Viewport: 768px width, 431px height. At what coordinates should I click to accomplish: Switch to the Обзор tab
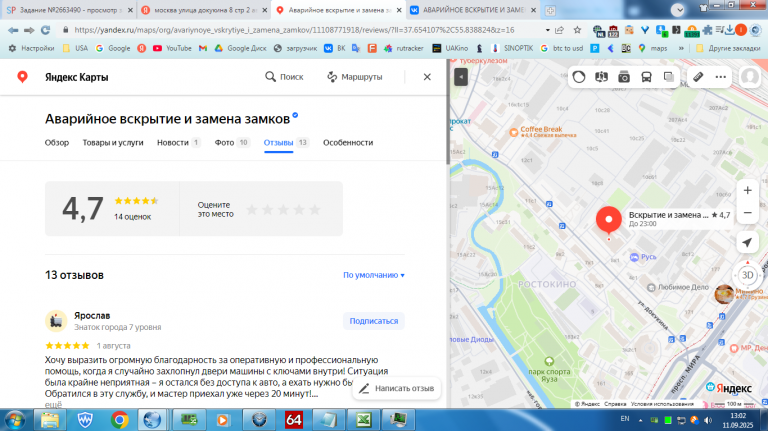[57, 143]
